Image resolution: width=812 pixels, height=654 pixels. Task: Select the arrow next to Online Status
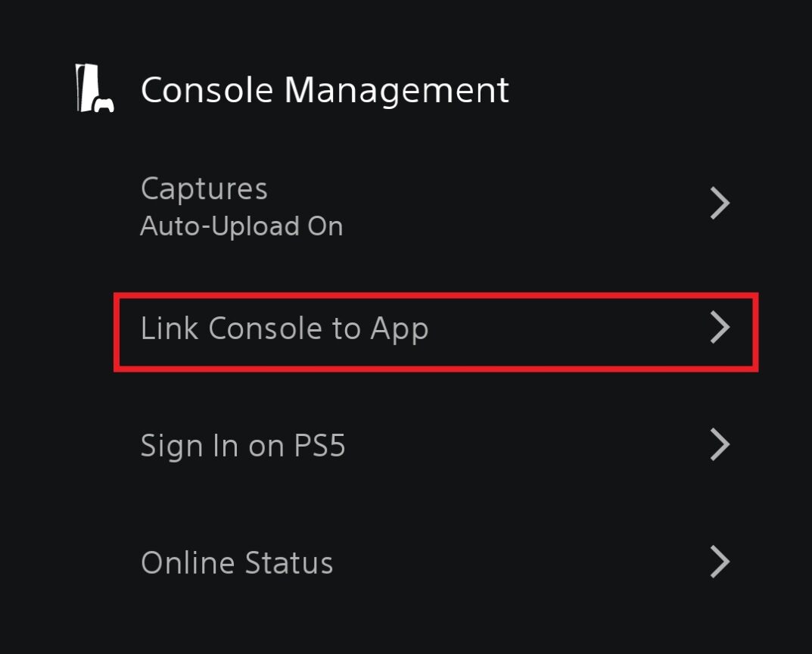pos(720,562)
